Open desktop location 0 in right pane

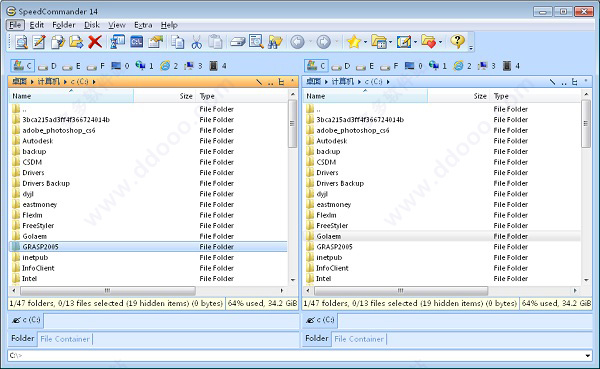414,66
